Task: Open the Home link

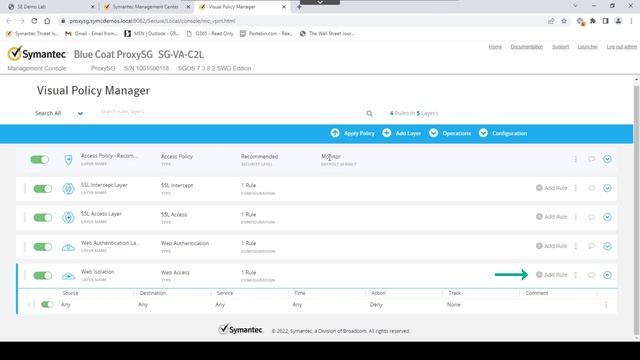Action: point(495,47)
